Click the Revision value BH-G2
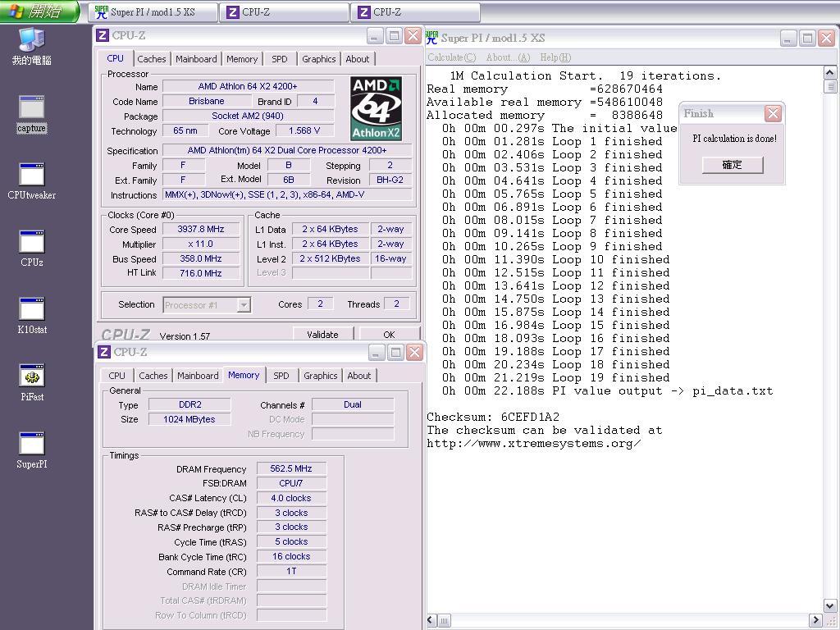 coord(390,180)
